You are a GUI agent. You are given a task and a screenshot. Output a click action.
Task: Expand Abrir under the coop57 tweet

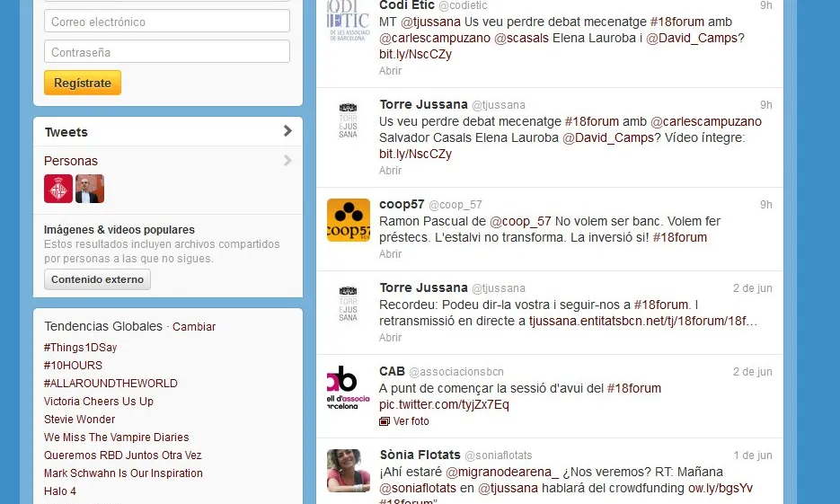click(x=390, y=254)
